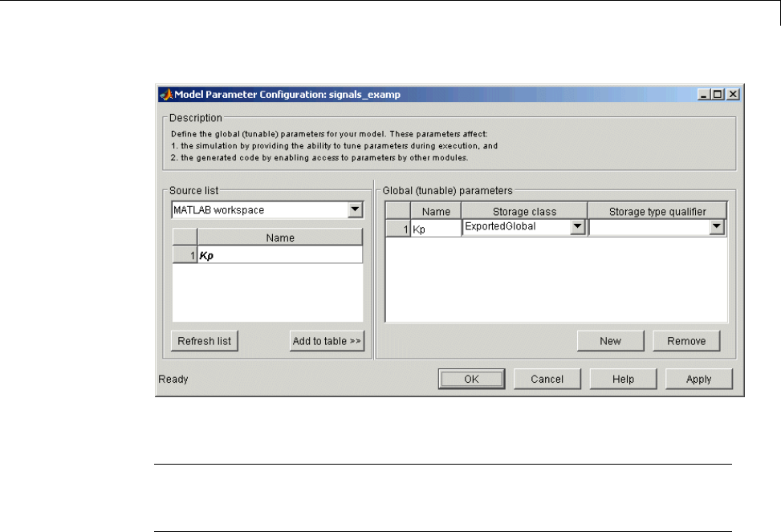
Task: Click the Ready status text
Action: point(173,379)
